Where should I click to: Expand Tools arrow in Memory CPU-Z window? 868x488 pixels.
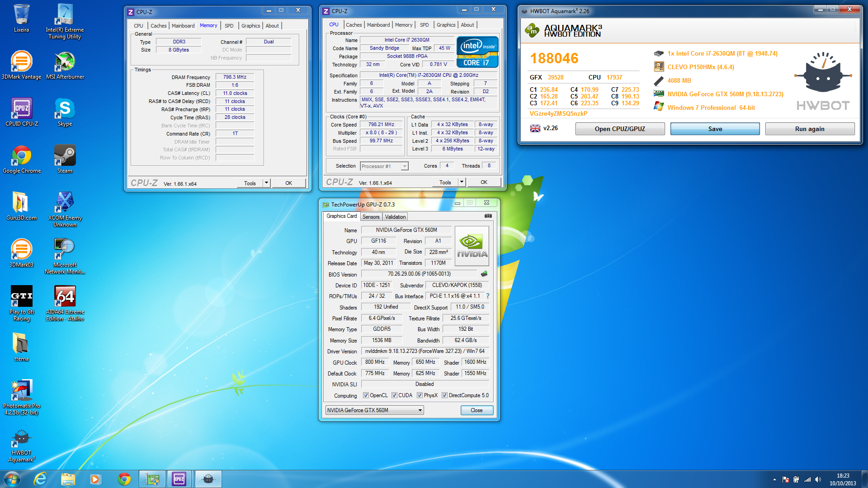pyautogui.click(x=266, y=183)
